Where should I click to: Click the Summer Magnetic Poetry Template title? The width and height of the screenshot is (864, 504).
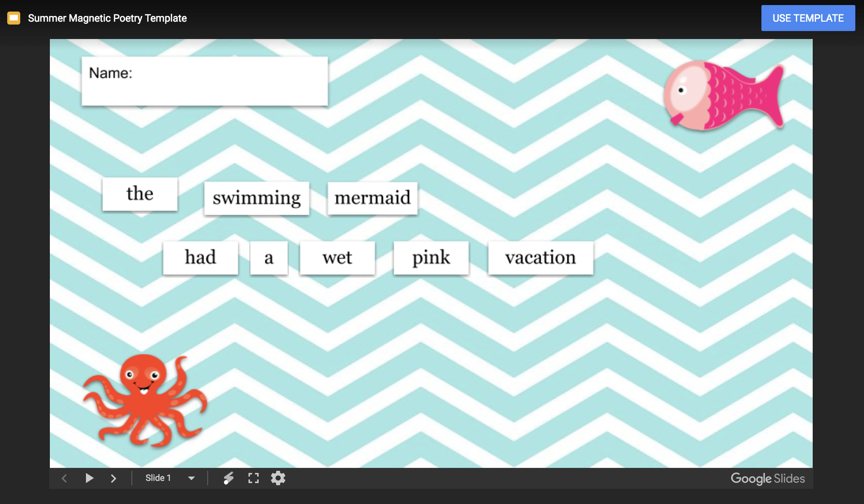pos(107,17)
